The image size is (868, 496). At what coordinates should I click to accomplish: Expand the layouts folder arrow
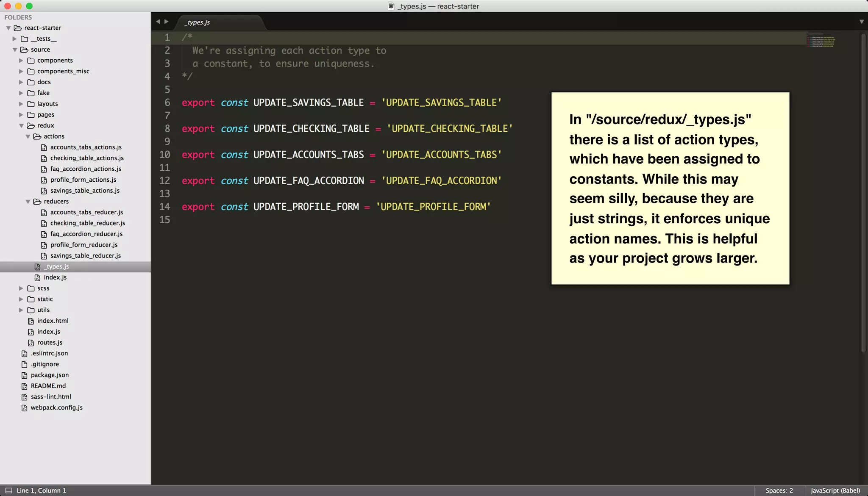(x=21, y=104)
